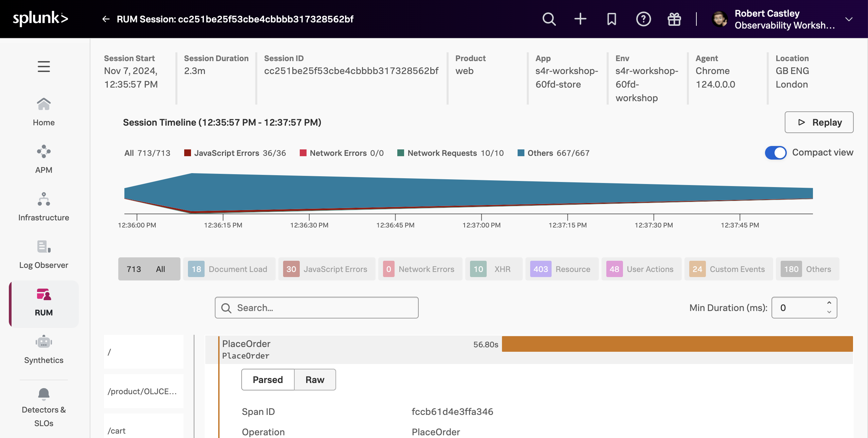Toggle the Compact view switch
Viewport: 868px width, 438px height.
(776, 153)
